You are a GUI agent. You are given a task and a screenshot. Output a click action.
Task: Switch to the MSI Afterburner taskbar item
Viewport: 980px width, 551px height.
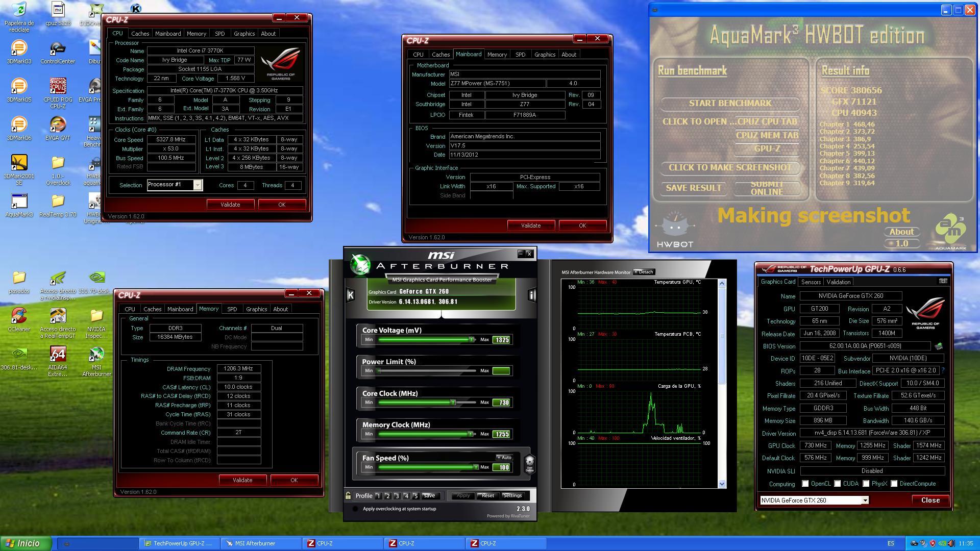(x=261, y=543)
